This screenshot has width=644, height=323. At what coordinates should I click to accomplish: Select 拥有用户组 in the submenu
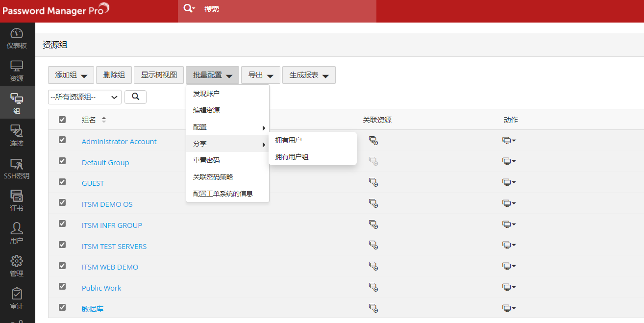click(x=313, y=157)
